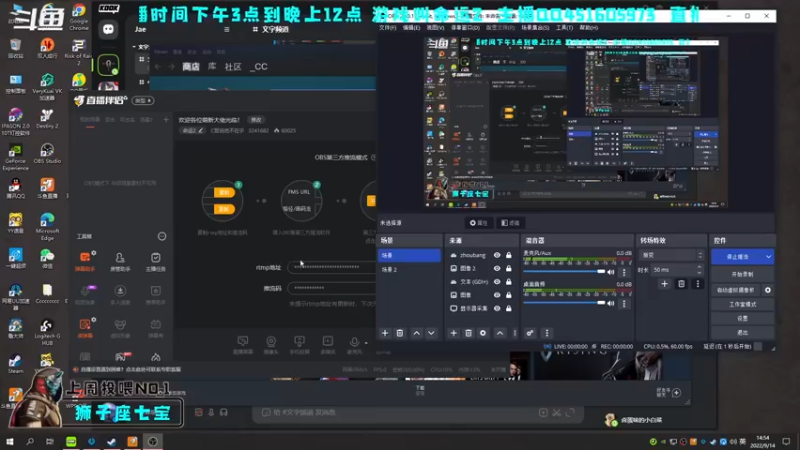Remove selected source in OBS Sources panel
Viewport: 800px width, 450px height.
[468, 333]
